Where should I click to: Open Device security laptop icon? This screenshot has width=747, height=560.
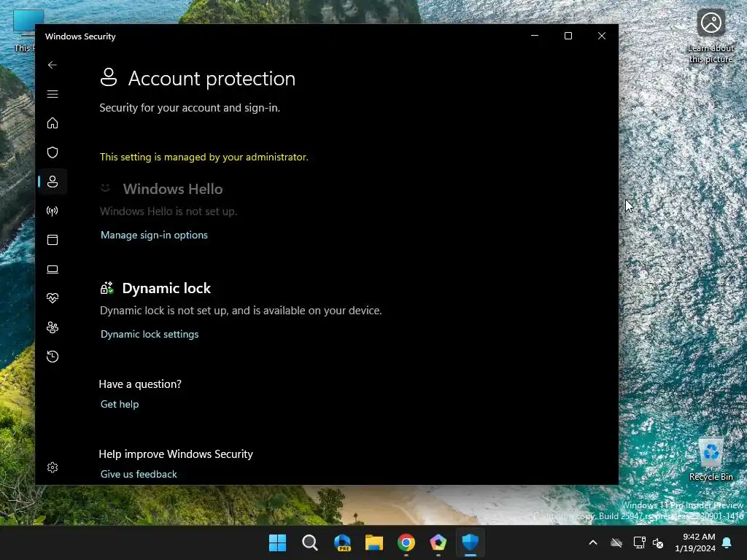tap(53, 270)
